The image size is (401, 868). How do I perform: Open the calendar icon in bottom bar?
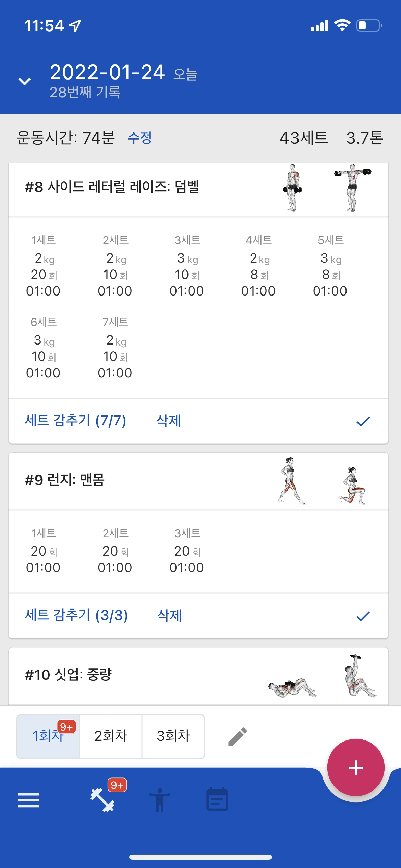click(x=217, y=799)
